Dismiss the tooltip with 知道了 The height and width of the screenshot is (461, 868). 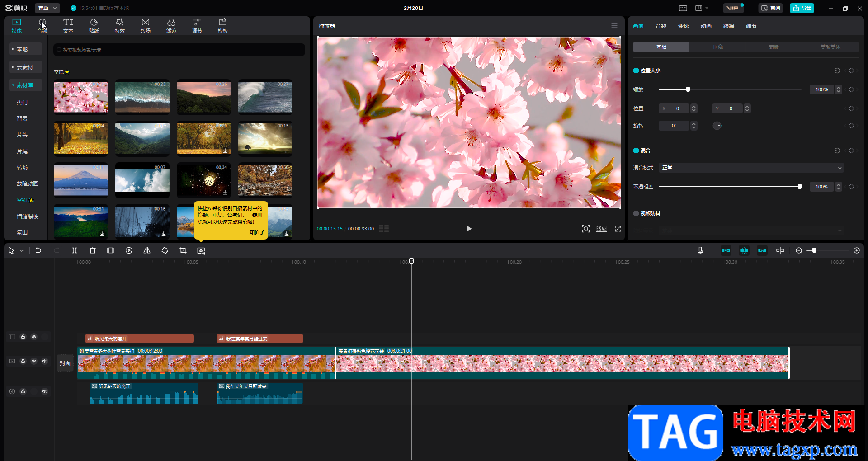click(x=256, y=232)
